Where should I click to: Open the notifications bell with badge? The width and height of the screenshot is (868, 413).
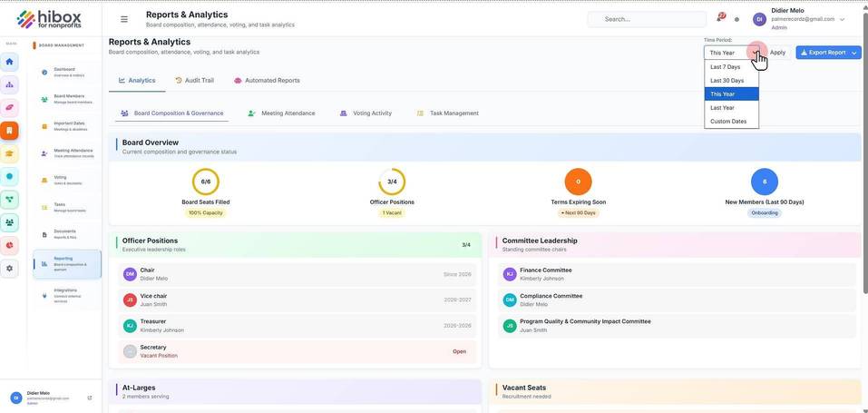(x=720, y=18)
